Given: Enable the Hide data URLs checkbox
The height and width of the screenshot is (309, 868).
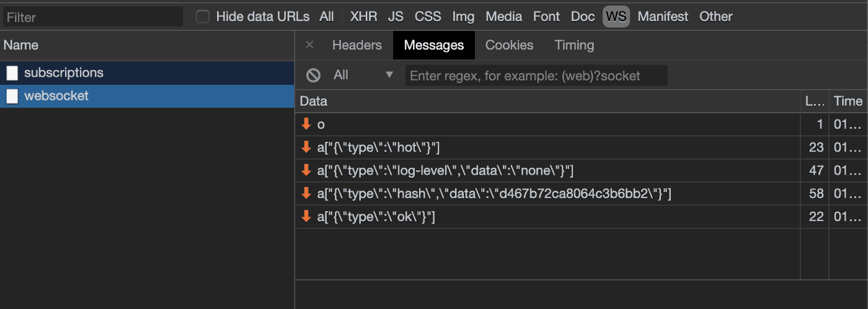Looking at the screenshot, I should click(203, 17).
